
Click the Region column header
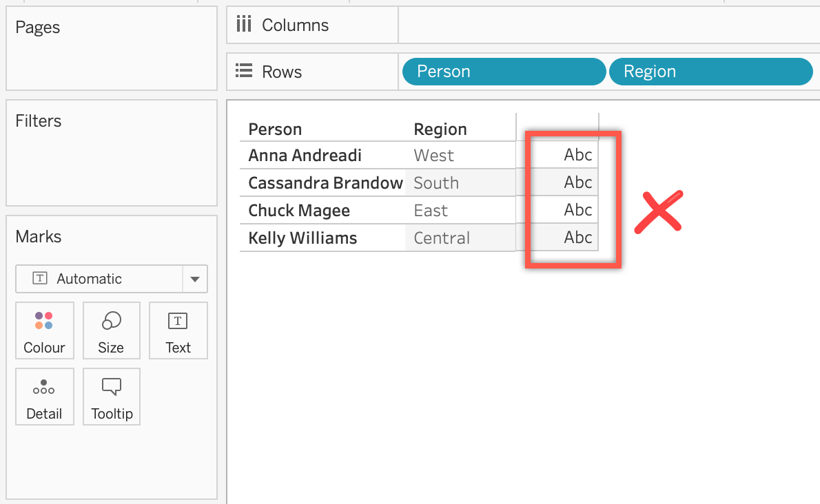pos(440,129)
